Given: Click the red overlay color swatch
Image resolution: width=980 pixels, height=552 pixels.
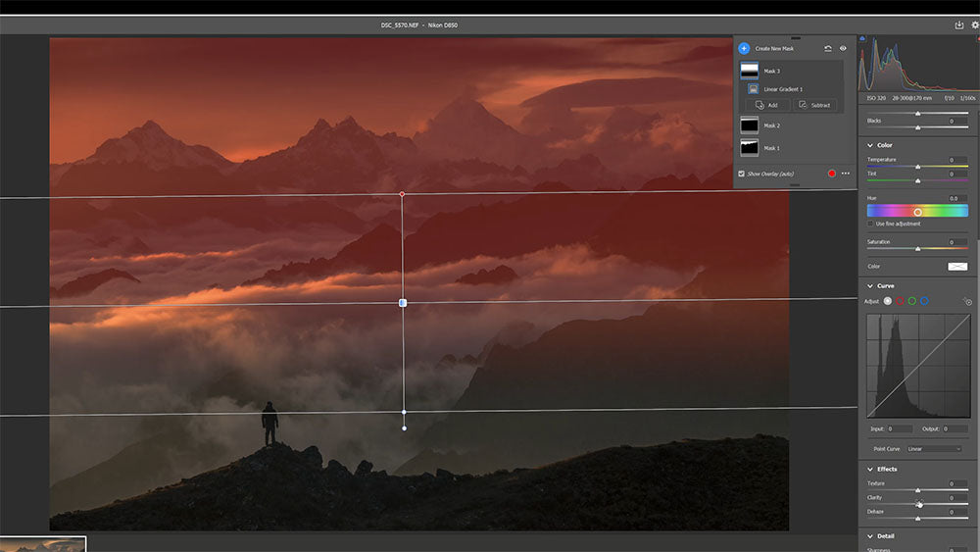Looking at the screenshot, I should click(x=831, y=174).
